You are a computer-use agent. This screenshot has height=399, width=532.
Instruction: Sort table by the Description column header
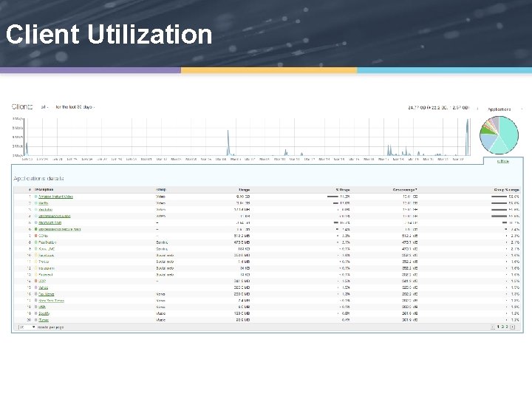(44, 189)
